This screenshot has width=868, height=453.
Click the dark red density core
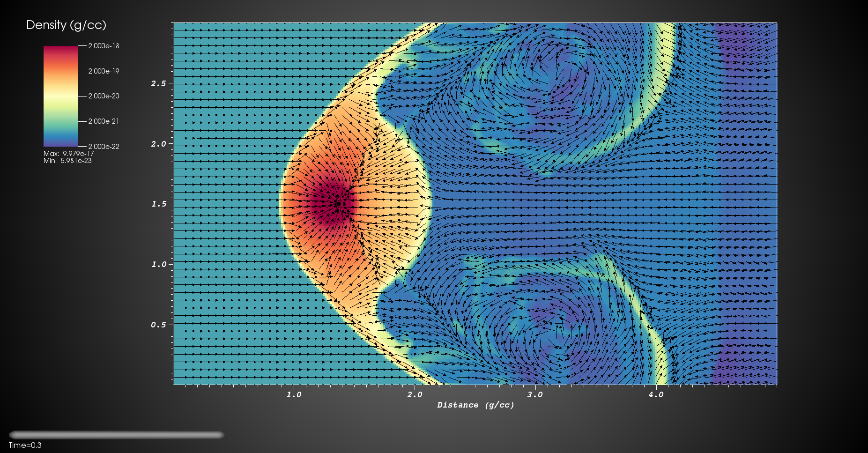334,204
